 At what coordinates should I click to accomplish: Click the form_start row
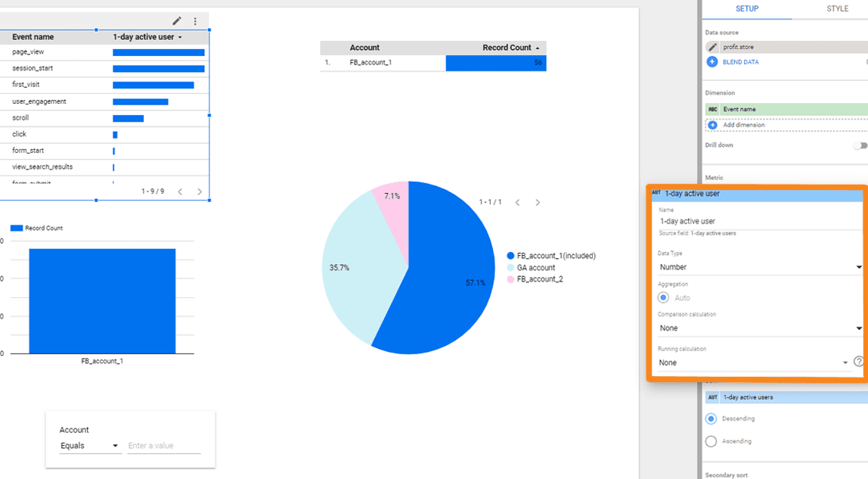[104, 151]
